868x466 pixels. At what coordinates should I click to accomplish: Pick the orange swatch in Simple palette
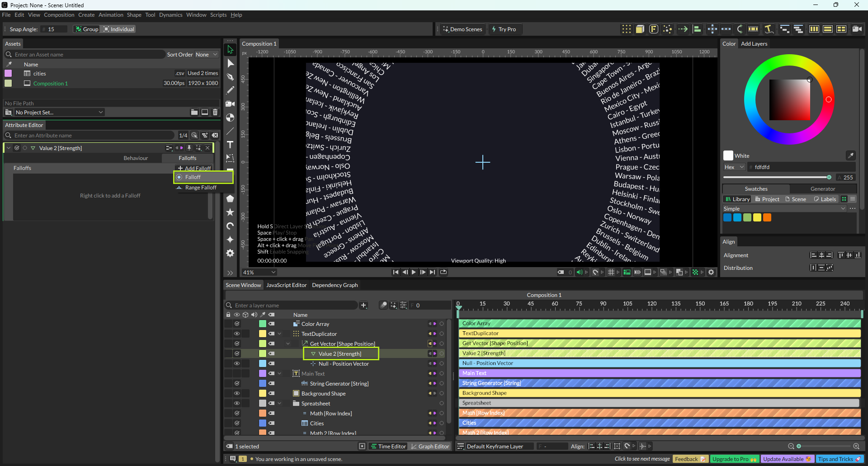767,218
